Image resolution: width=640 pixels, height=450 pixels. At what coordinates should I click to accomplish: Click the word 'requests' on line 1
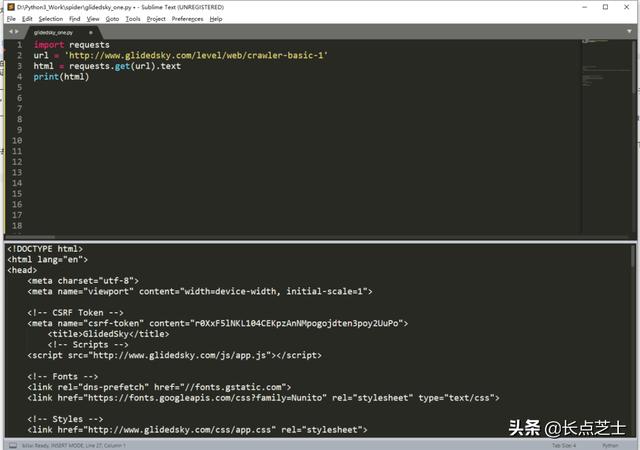[x=89, y=45]
